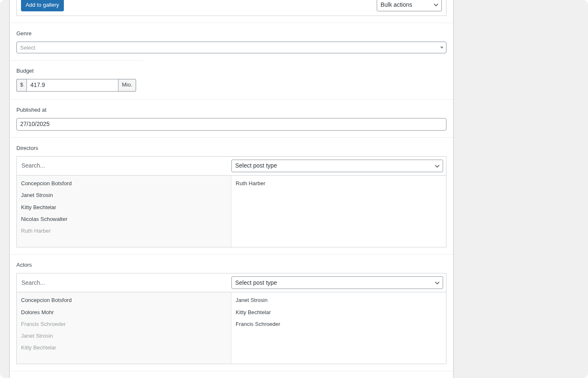Select Dolores Mohr from the Actors list
This screenshot has width=588, height=378.
pyautogui.click(x=37, y=312)
